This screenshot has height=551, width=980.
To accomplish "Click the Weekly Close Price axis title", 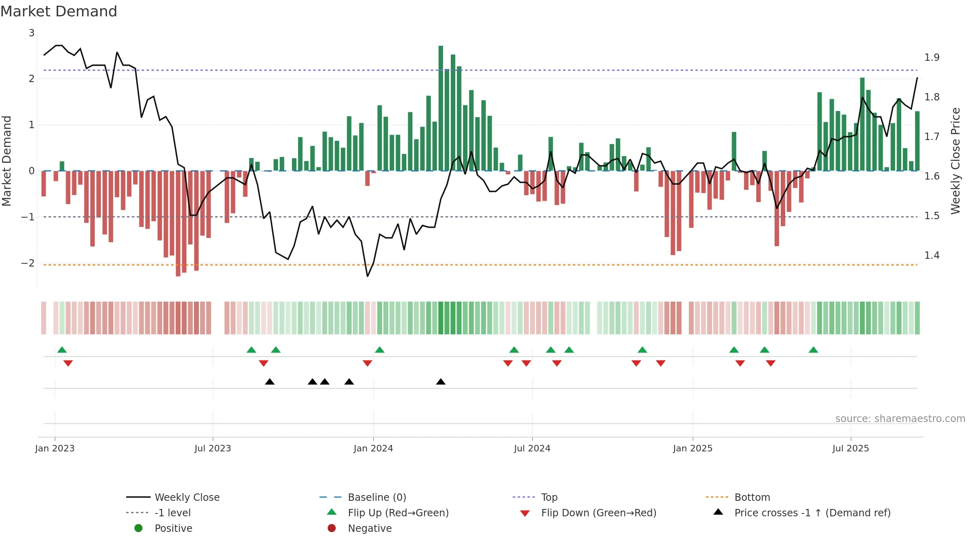I will click(955, 161).
